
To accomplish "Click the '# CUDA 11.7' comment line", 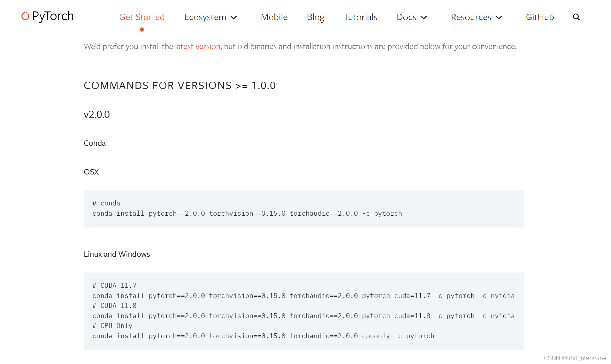I will click(114, 286).
